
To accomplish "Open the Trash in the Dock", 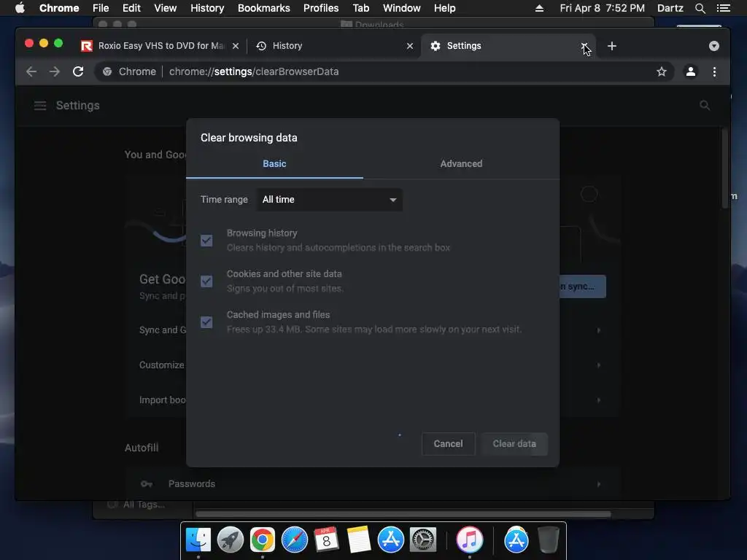I will click(549, 540).
